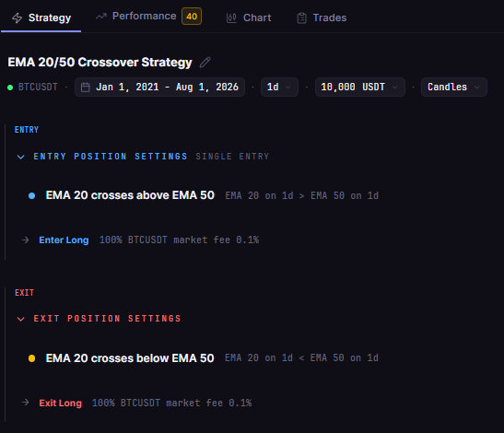Click the clipboard Trades icon
Viewport: 504px width, 433px height.
301,18
